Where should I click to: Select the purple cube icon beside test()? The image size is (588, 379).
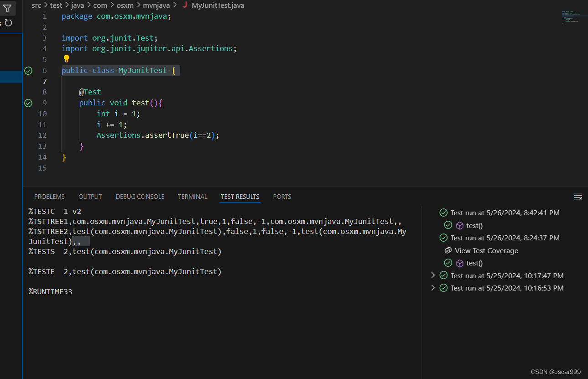point(459,225)
